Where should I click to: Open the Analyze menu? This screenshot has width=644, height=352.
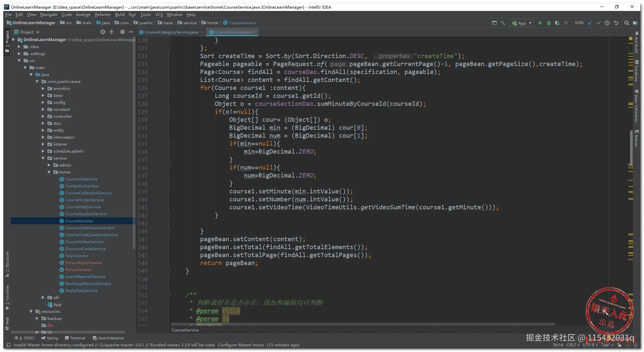pyautogui.click(x=83, y=15)
